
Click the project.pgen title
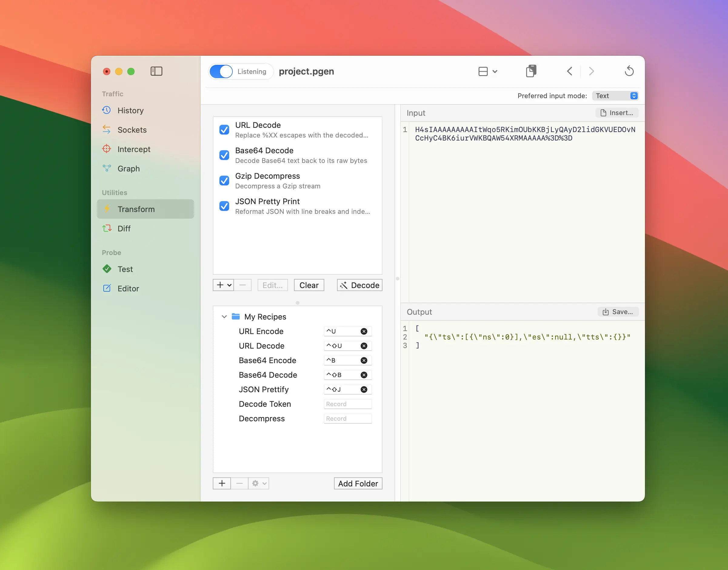tap(306, 71)
